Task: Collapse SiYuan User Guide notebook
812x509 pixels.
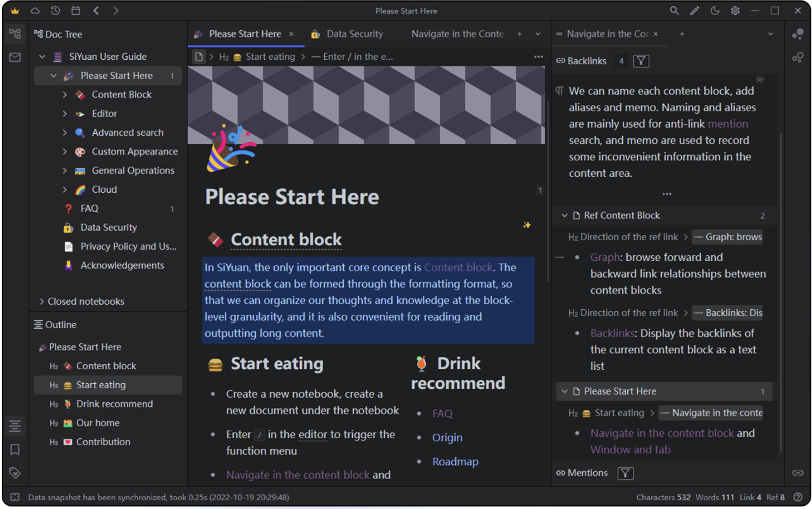Action: pyautogui.click(x=42, y=56)
